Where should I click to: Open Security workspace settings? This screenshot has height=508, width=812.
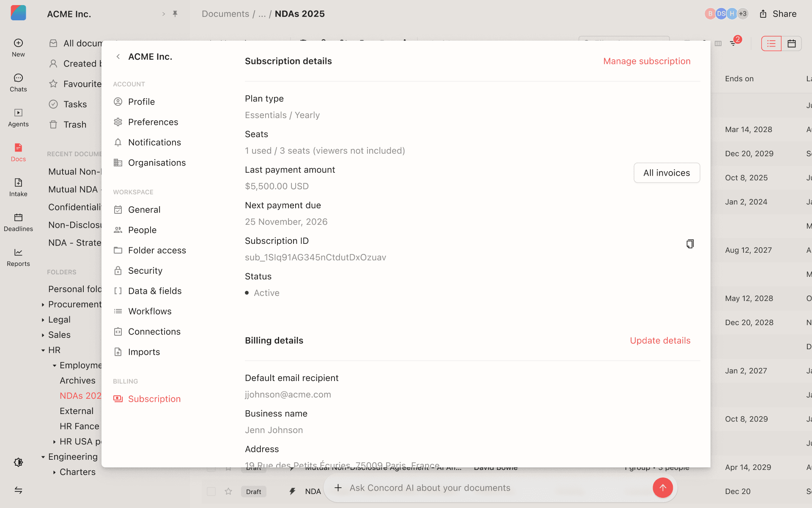click(x=145, y=271)
